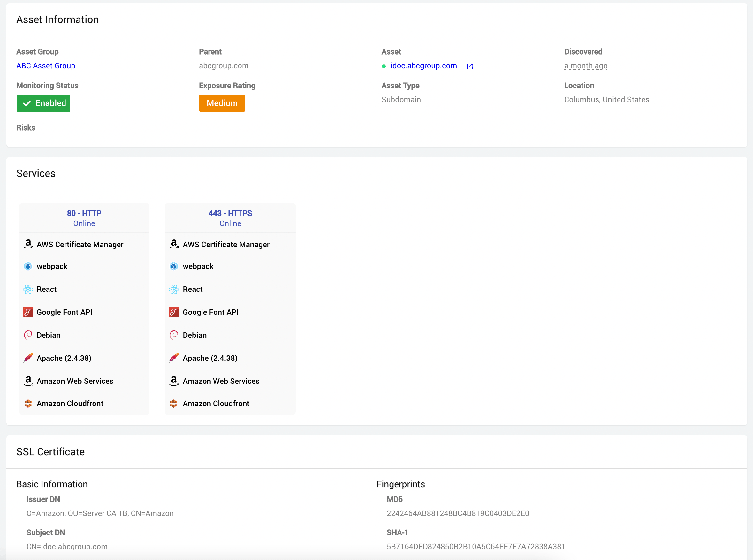Open the ABC Asset Group link
This screenshot has width=753, height=560.
[x=46, y=66]
